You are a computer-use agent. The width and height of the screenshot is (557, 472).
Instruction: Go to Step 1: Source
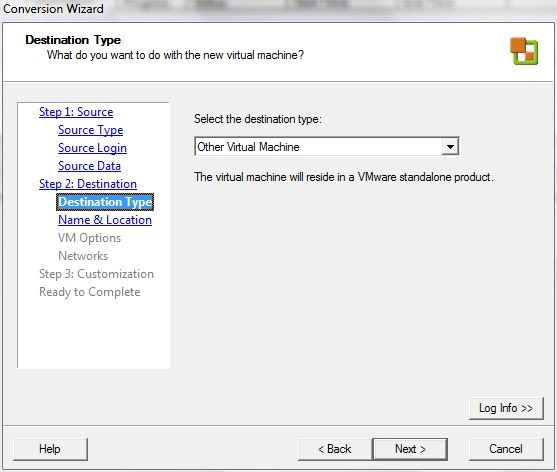(76, 112)
